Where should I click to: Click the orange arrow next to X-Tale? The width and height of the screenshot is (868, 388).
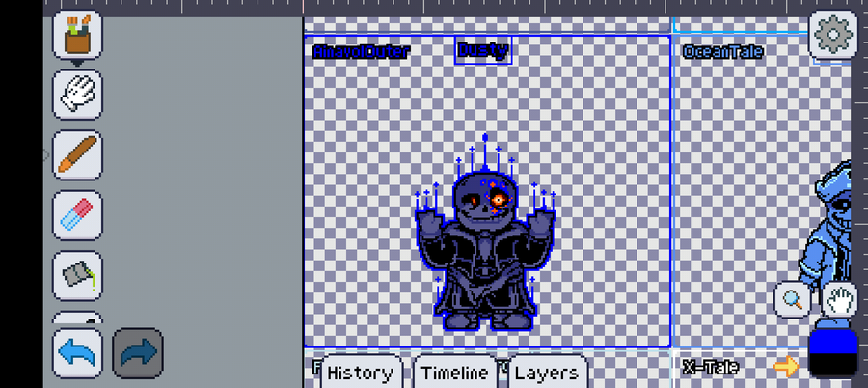786,367
